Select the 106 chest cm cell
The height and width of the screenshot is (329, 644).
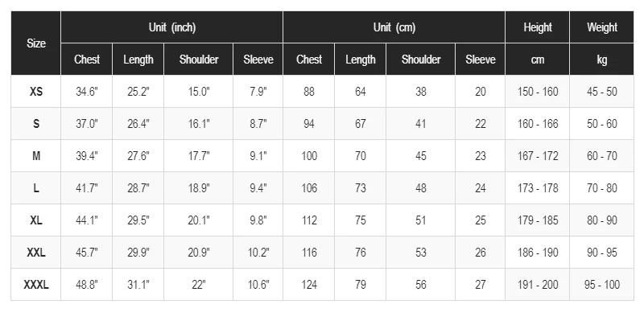tap(309, 188)
